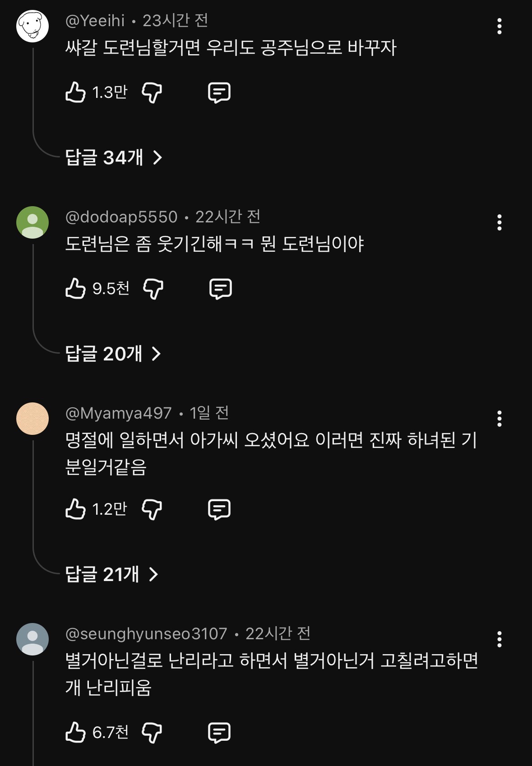This screenshot has height=766, width=532.
Task: Like the comment by @Yeeihi
Action: (x=75, y=92)
